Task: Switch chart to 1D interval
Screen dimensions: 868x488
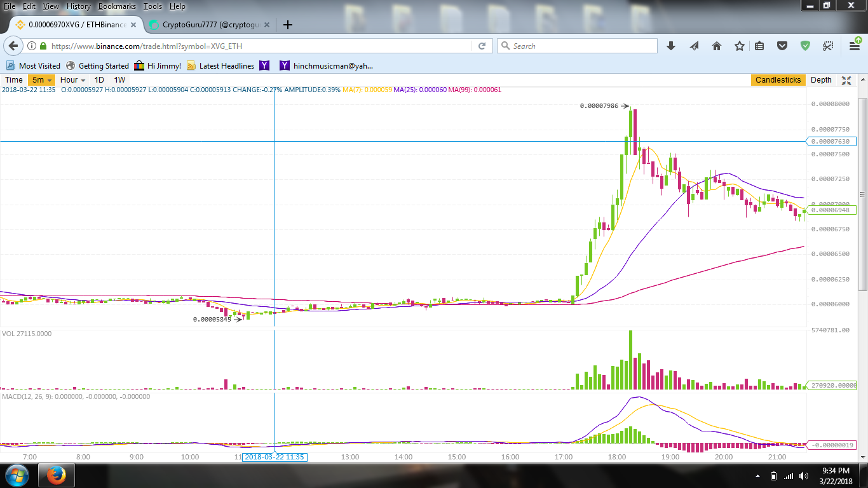Action: pyautogui.click(x=99, y=80)
